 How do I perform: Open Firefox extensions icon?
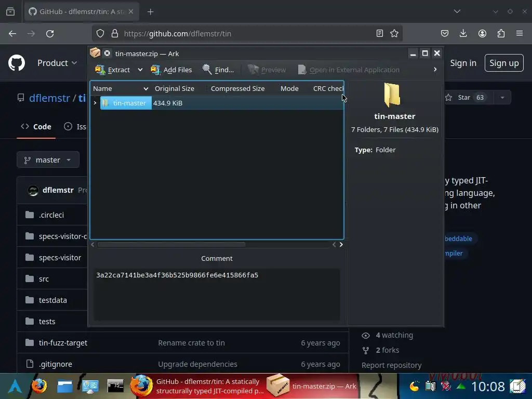pos(501,33)
